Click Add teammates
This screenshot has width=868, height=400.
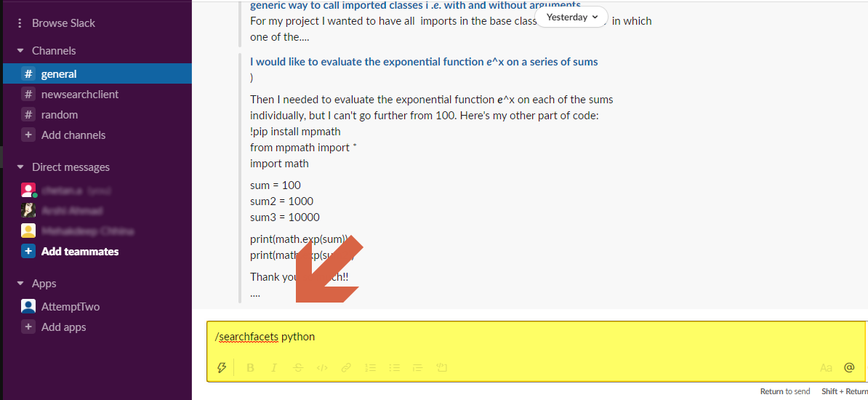[79, 252]
